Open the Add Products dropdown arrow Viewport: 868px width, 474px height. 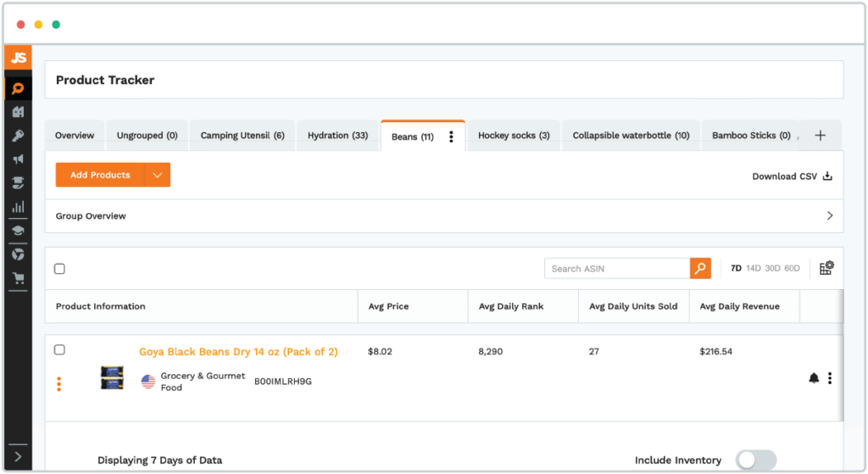coord(157,176)
